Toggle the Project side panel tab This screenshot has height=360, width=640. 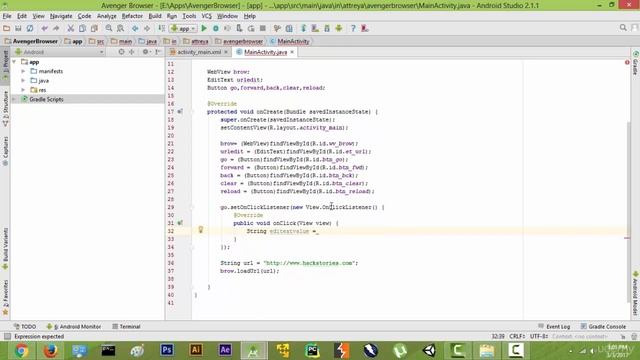[x=5, y=65]
